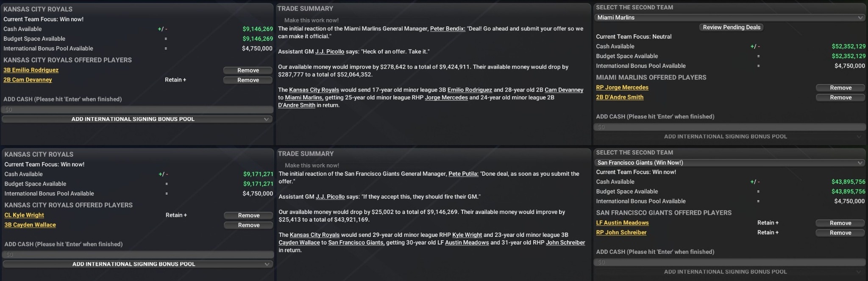The image size is (868, 281).
Task: Click the Giants cash available +/- control
Action: pos(754,182)
